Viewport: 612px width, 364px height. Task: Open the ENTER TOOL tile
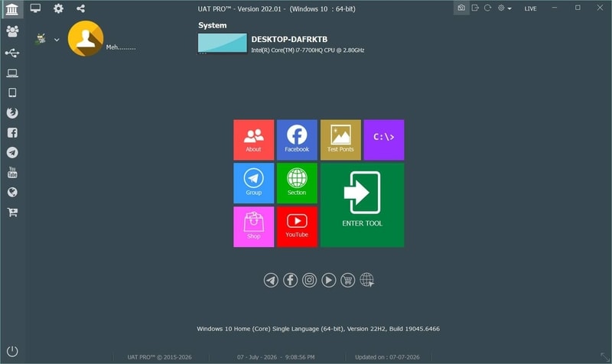(x=362, y=205)
